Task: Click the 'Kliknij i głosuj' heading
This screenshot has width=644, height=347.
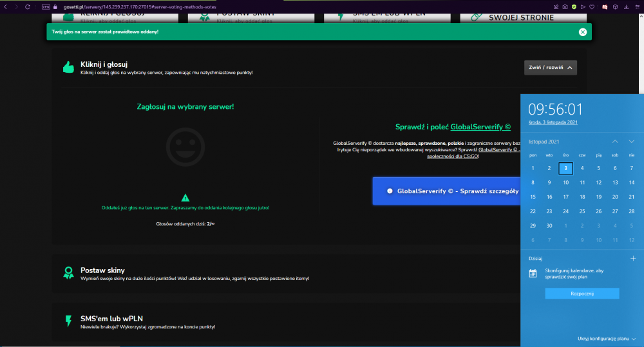Action: tap(104, 64)
